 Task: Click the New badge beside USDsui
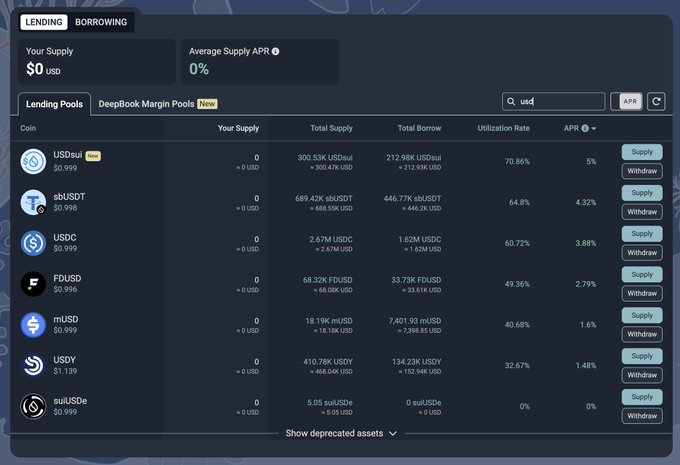[x=93, y=156]
